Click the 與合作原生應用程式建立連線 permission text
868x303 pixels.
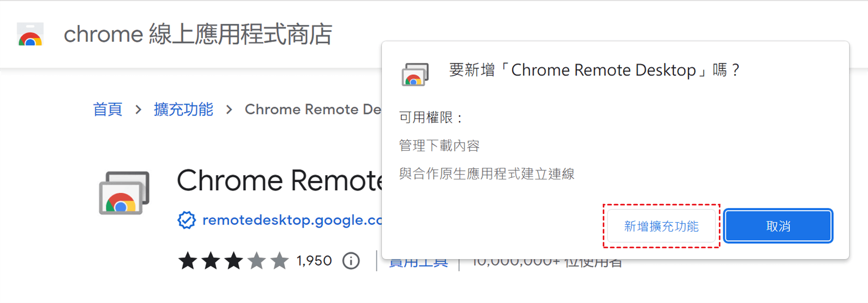point(487,173)
